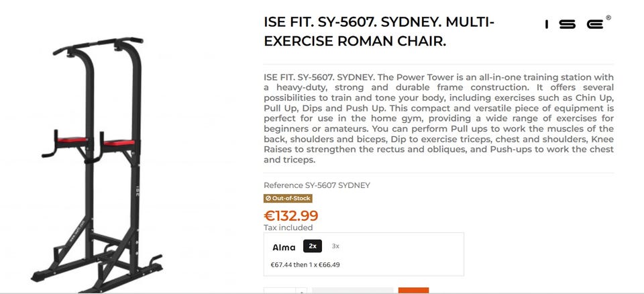Click the registered trademark symbol beside the ISE logo

(608, 18)
